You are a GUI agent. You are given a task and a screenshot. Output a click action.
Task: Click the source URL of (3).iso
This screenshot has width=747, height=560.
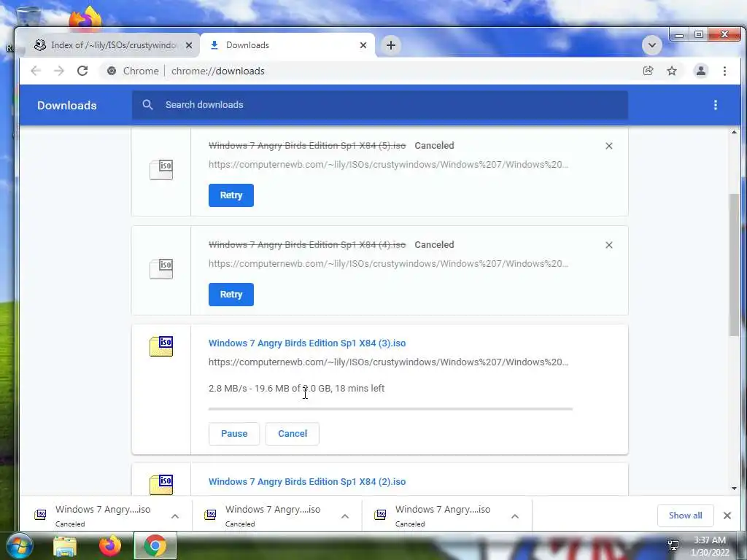(x=388, y=362)
